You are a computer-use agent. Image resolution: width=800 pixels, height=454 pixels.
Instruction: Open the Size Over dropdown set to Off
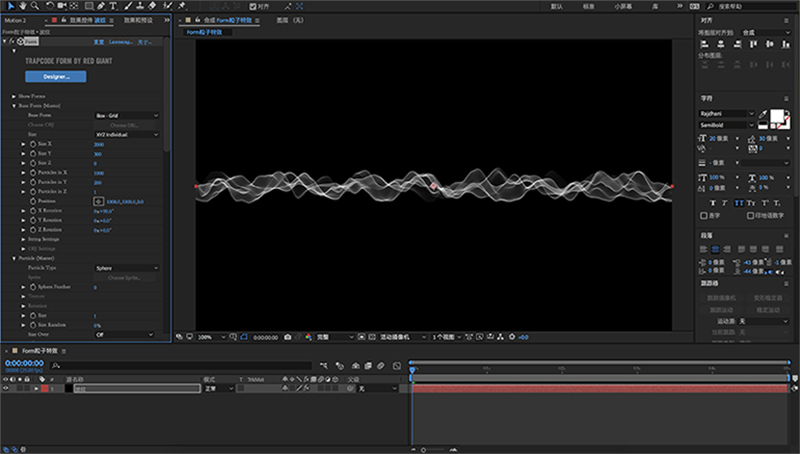click(124, 335)
